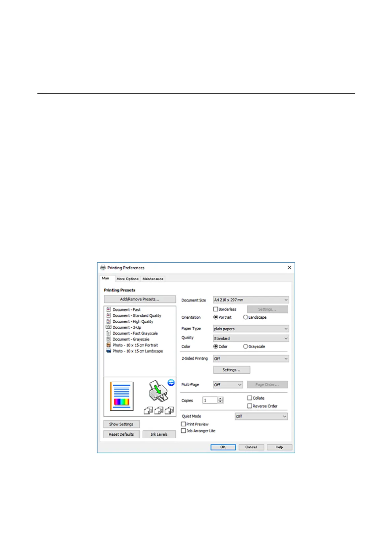Click the third collate page-stack icon

(x=169, y=411)
